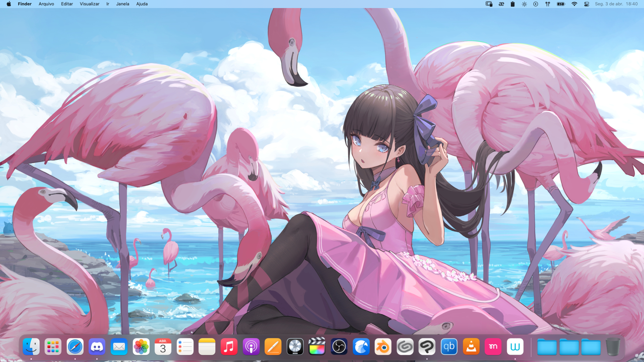Launch Final Cut Pro from dock
Image resolution: width=644 pixels, height=362 pixels.
pos(317,347)
